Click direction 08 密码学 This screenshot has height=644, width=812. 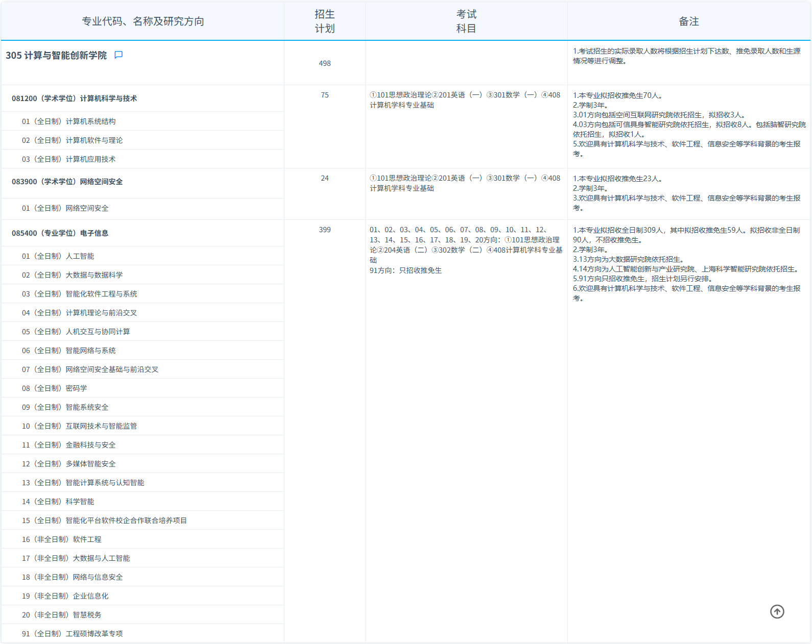(54, 388)
